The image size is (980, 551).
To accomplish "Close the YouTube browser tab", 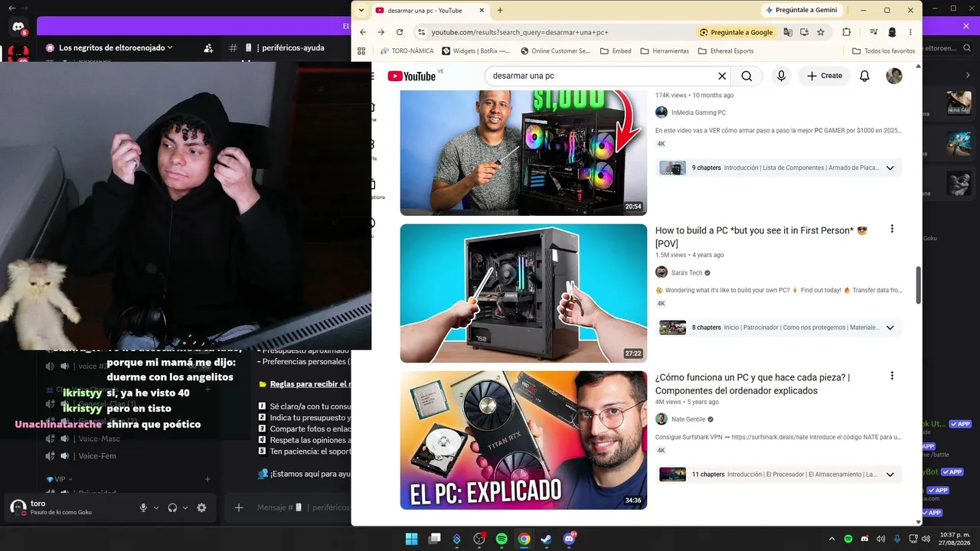I will click(x=481, y=11).
